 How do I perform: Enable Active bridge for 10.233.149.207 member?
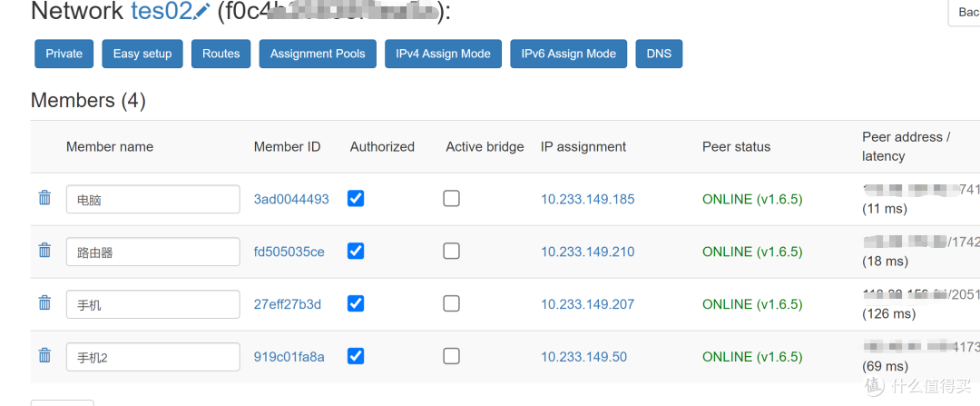coord(451,303)
